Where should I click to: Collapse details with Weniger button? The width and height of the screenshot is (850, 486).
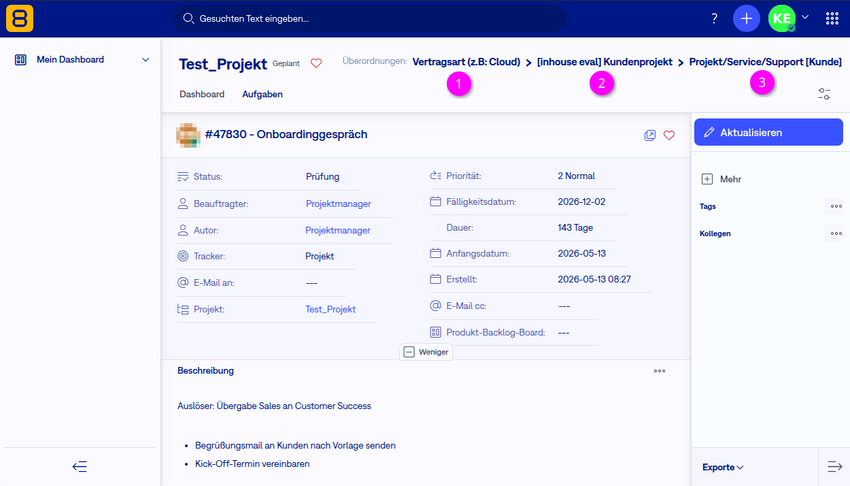click(426, 352)
